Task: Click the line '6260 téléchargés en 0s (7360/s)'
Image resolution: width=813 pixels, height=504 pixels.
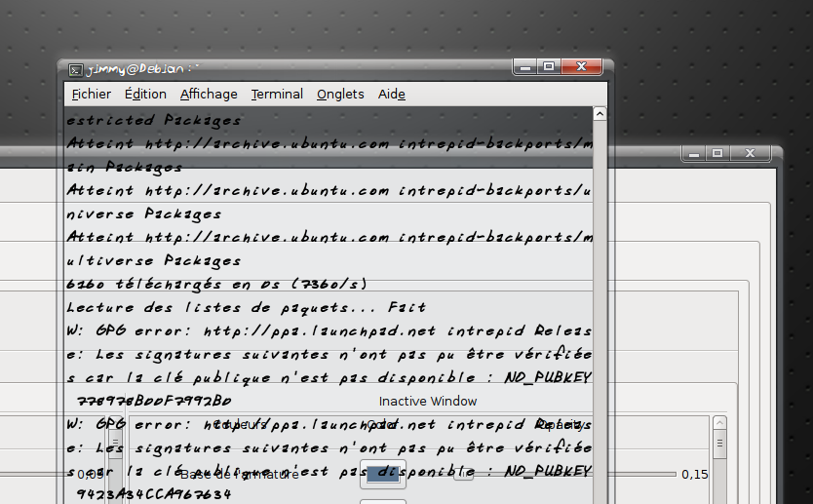Action: point(216,284)
